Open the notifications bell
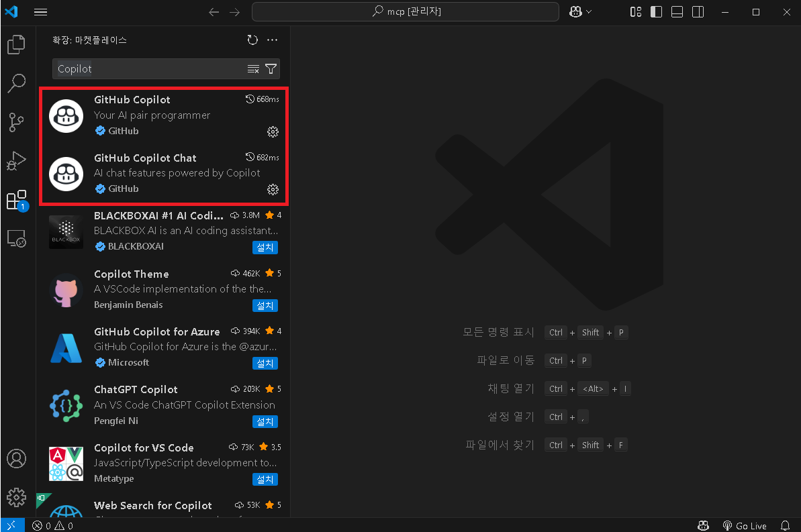Screen dimensions: 801x532 pos(785,526)
